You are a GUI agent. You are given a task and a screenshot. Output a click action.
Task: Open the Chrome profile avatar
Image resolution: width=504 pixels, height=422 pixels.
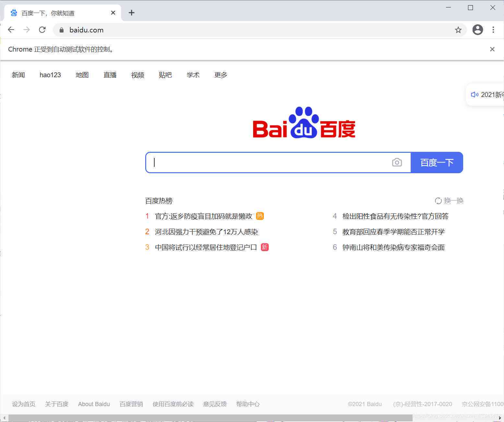coord(477,30)
